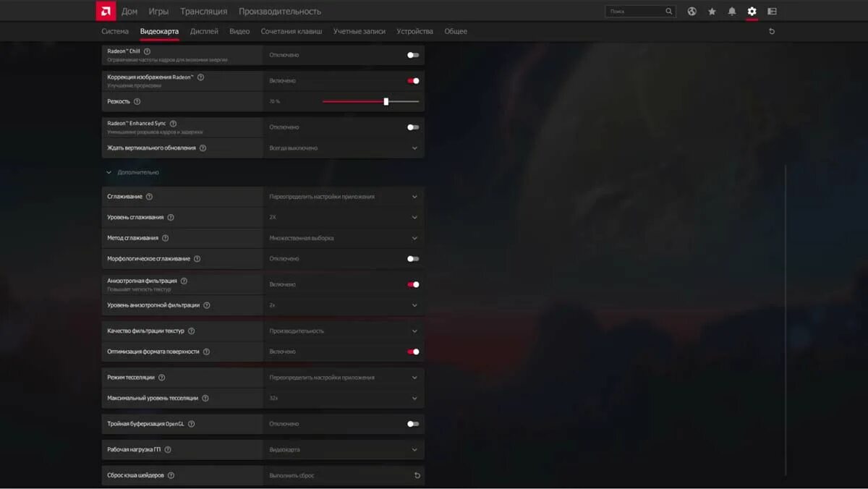Switch to the Видео subtab

point(239,31)
